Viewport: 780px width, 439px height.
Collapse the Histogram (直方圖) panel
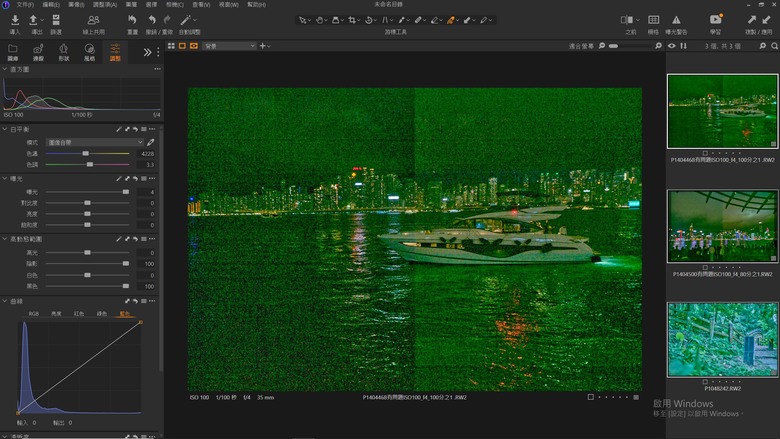coord(5,69)
